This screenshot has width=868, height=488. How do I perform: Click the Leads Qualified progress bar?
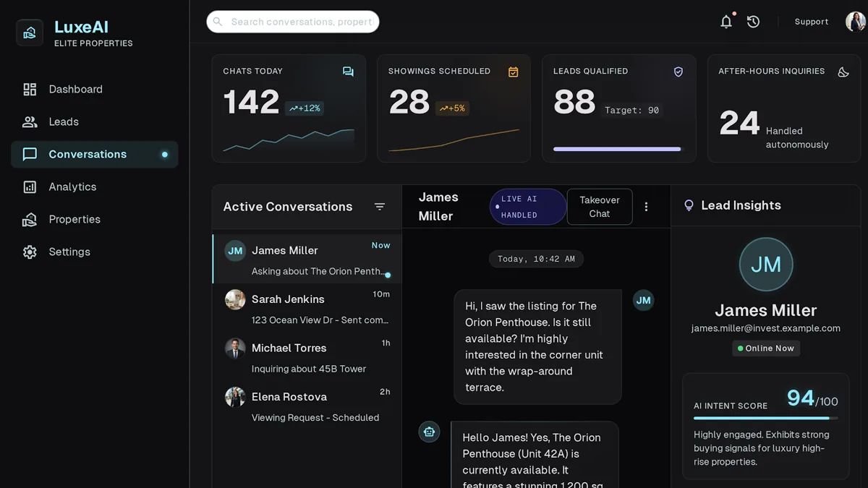coord(618,150)
